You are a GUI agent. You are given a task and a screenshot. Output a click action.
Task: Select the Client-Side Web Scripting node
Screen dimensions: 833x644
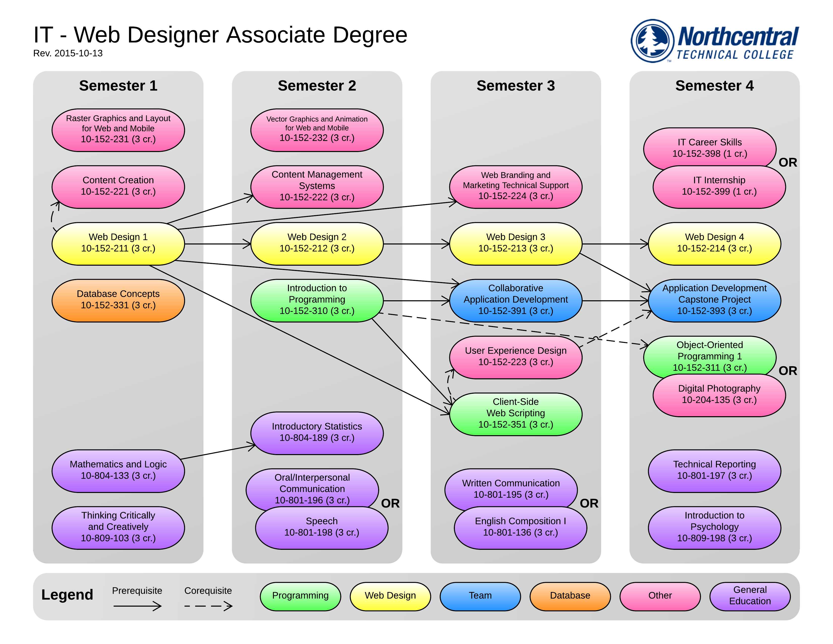[515, 414]
